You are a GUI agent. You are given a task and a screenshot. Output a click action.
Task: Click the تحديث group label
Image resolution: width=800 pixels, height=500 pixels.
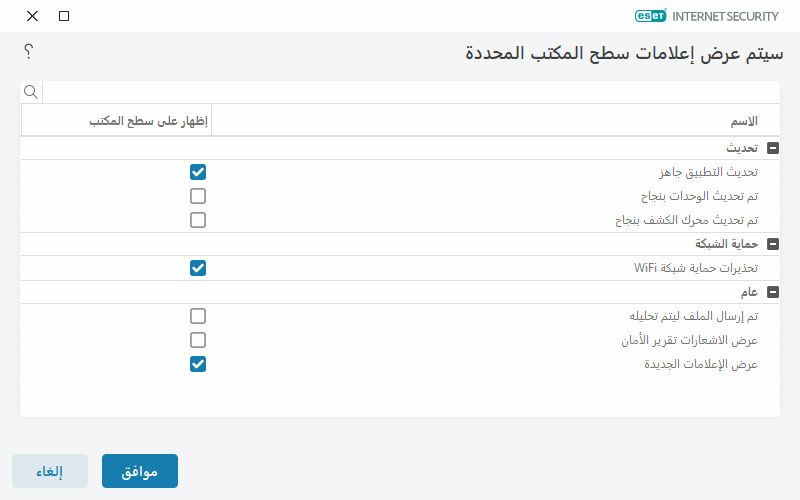(x=742, y=148)
